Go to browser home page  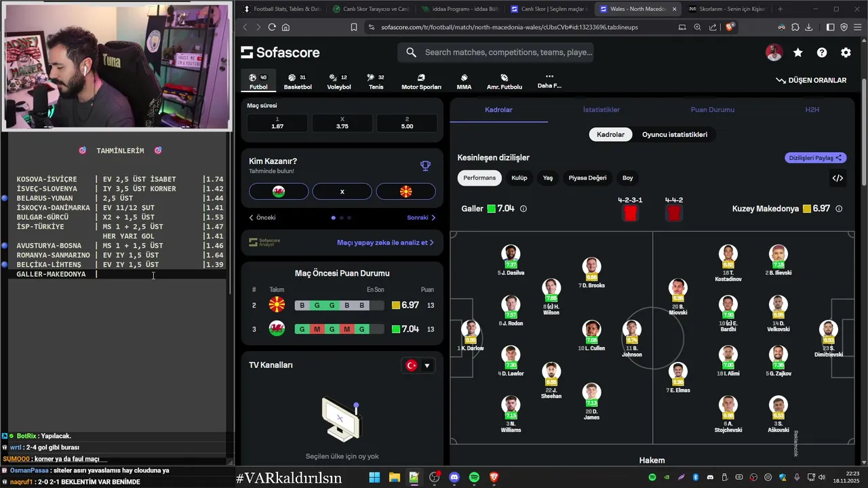tap(285, 27)
